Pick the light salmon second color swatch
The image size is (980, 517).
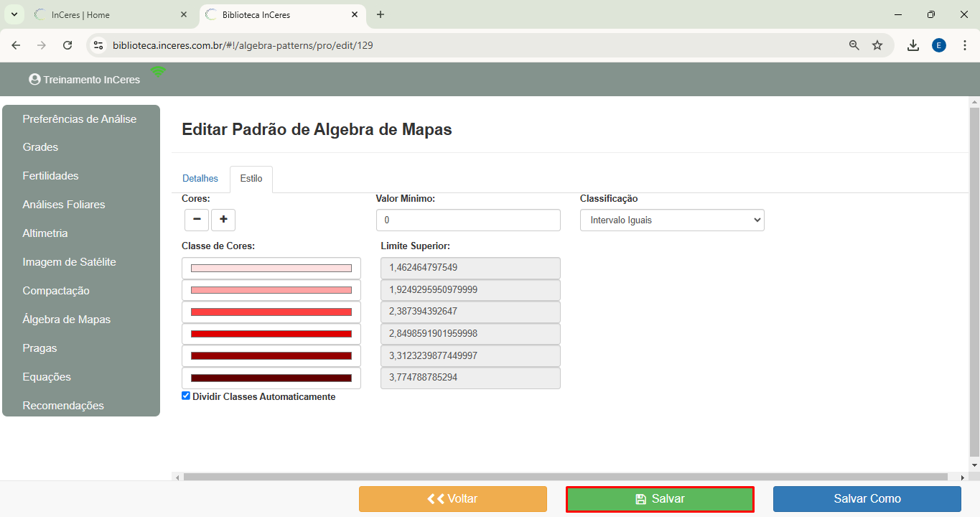(271, 290)
